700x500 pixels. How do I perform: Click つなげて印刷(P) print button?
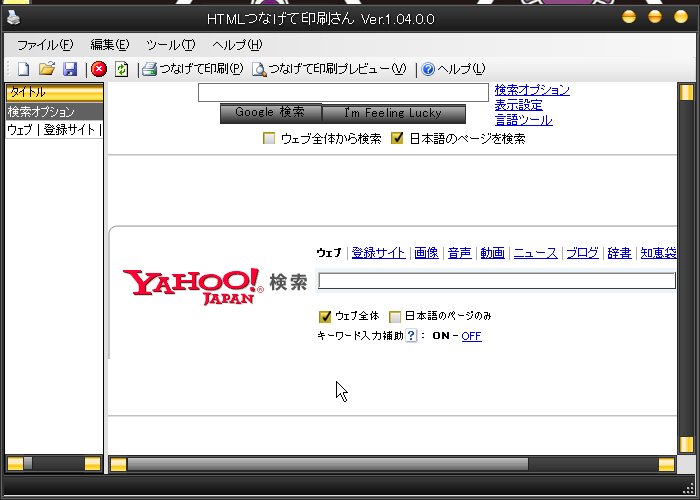[193, 69]
